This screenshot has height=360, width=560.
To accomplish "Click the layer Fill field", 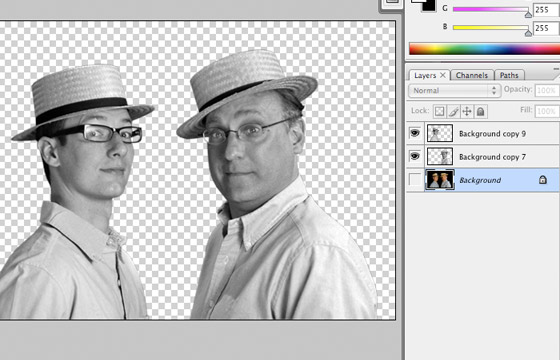I will pos(547,111).
